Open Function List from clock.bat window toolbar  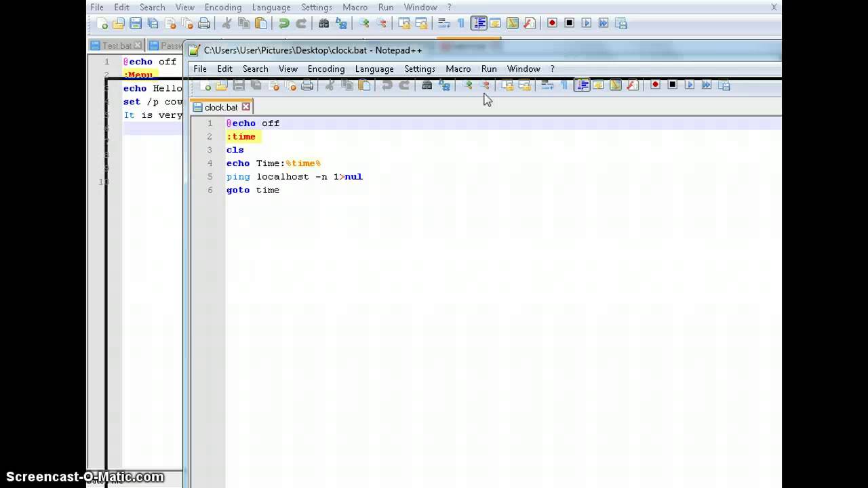tap(633, 85)
